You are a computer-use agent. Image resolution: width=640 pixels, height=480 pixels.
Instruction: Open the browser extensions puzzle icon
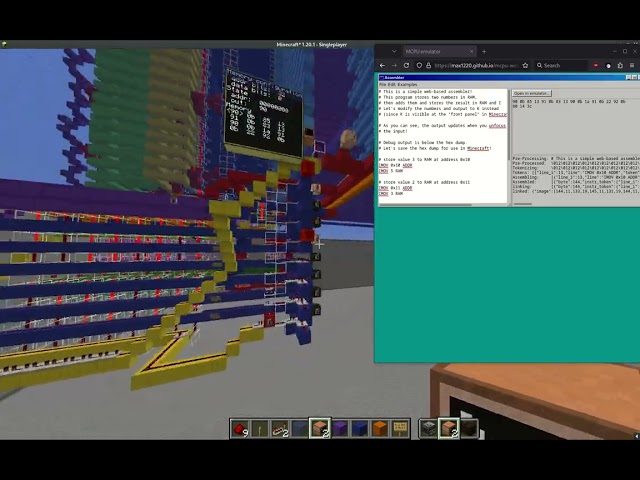[620, 65]
